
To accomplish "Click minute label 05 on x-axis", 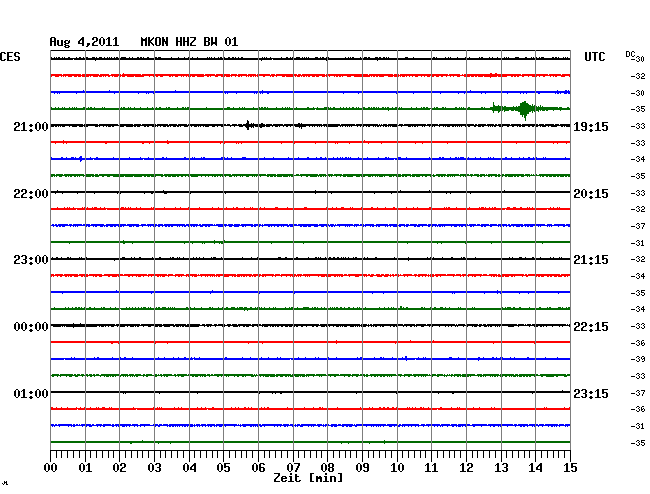I will (223, 467).
